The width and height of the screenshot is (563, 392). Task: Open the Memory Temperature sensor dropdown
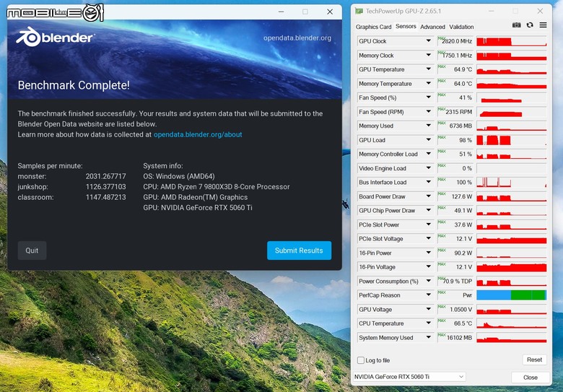click(x=428, y=84)
